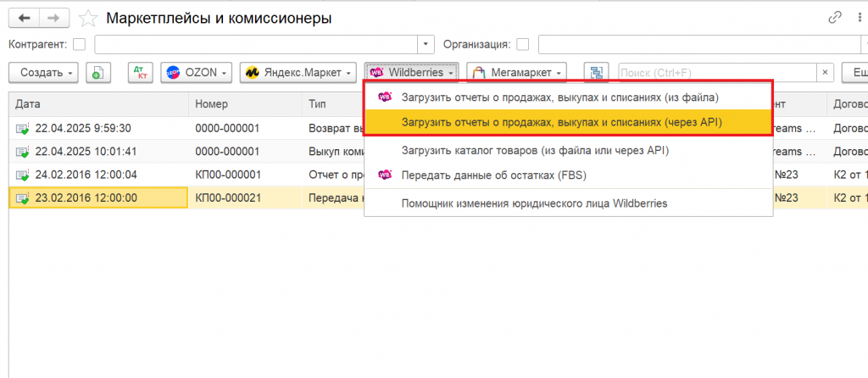This screenshot has height=378, width=868.
Task: Select Загрузить отчеты (через API) menu item
Action: click(567, 122)
